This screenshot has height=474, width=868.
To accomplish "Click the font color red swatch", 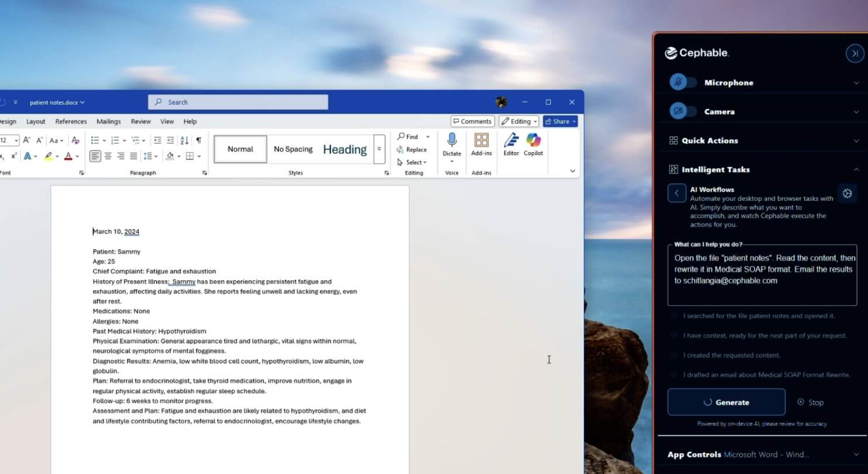I will (x=68, y=156).
